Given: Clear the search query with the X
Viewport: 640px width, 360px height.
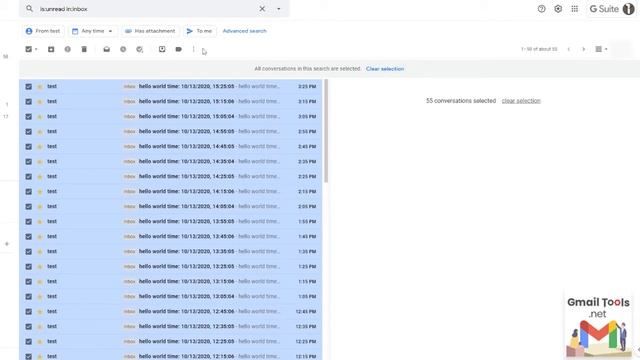Looking at the screenshot, I should tap(262, 9).
